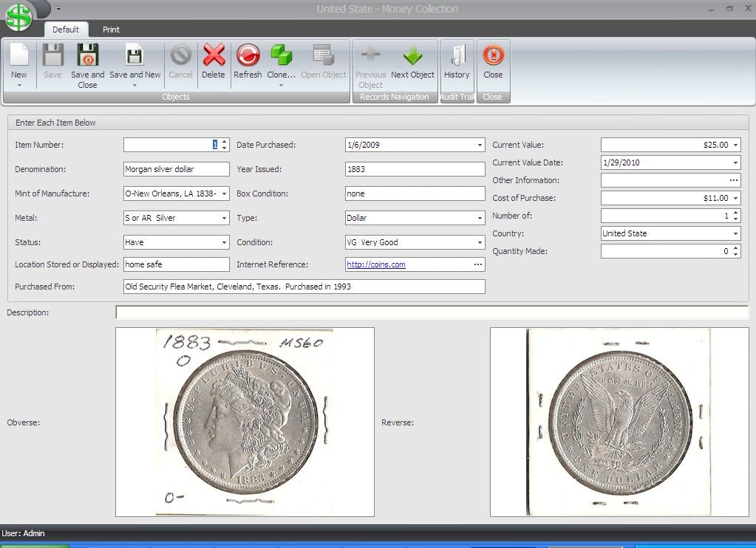This screenshot has height=548, width=756.
Task: Select the Default ribbon tab
Action: pyautogui.click(x=67, y=30)
